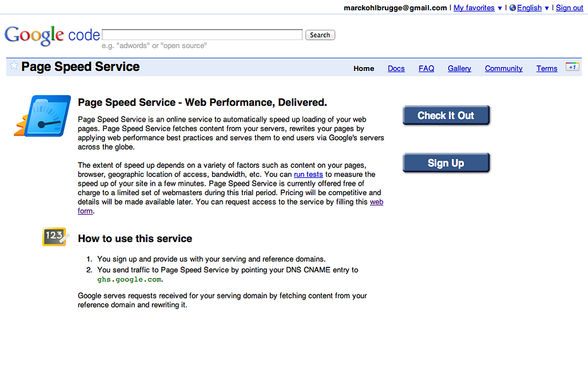The height and width of the screenshot is (380, 588).
Task: Click the marckohlbrugge@gmail.com account text
Action: click(x=395, y=8)
